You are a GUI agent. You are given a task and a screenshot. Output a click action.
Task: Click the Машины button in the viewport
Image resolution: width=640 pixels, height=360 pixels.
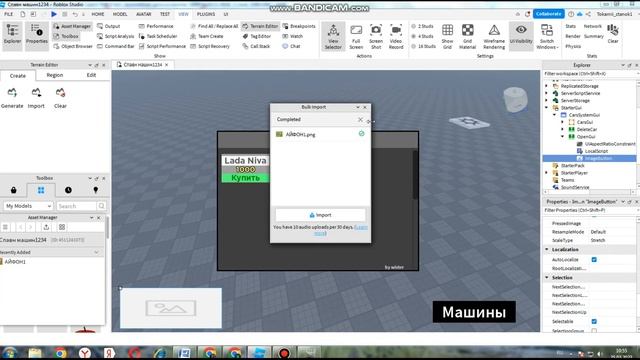click(474, 312)
